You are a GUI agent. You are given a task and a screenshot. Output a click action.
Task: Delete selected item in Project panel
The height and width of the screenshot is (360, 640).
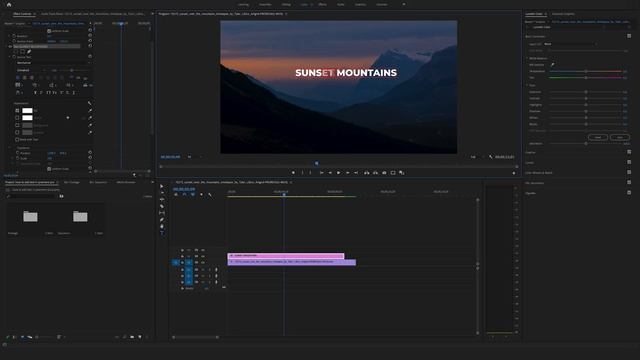[x=147, y=337]
